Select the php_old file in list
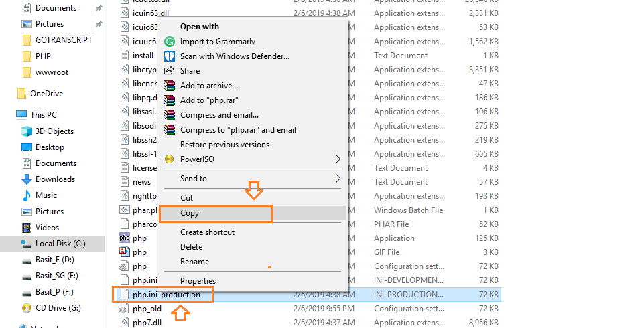 tap(146, 309)
